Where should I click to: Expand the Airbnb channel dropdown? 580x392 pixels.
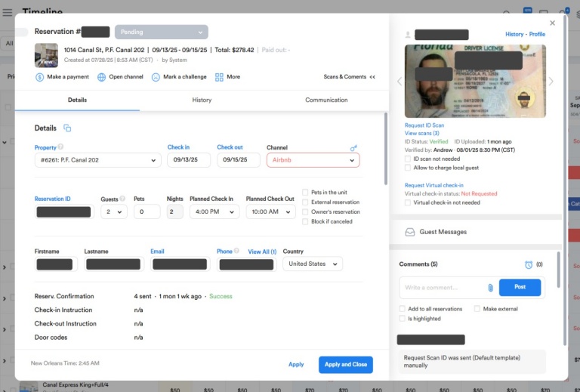click(313, 160)
